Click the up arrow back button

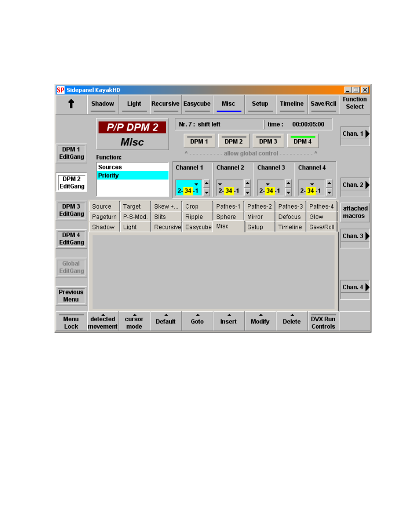tap(71, 104)
